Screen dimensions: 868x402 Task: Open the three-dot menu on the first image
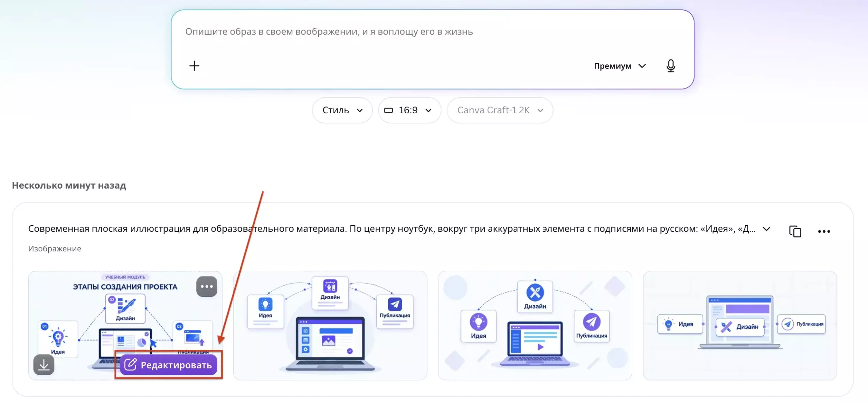point(207,287)
